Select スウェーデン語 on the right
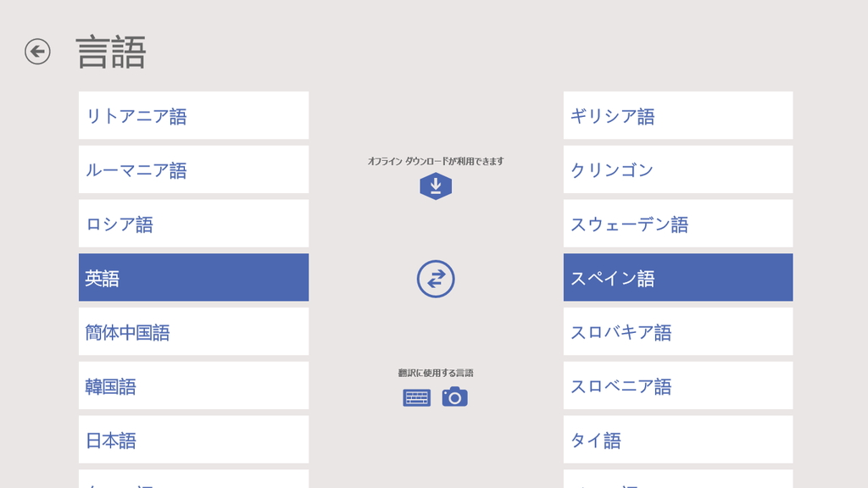The width and height of the screenshot is (868, 488). [x=677, y=223]
